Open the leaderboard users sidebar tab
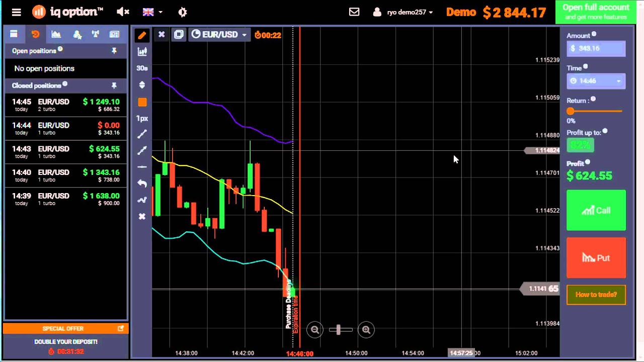This screenshot has width=644, height=362. 77,34
